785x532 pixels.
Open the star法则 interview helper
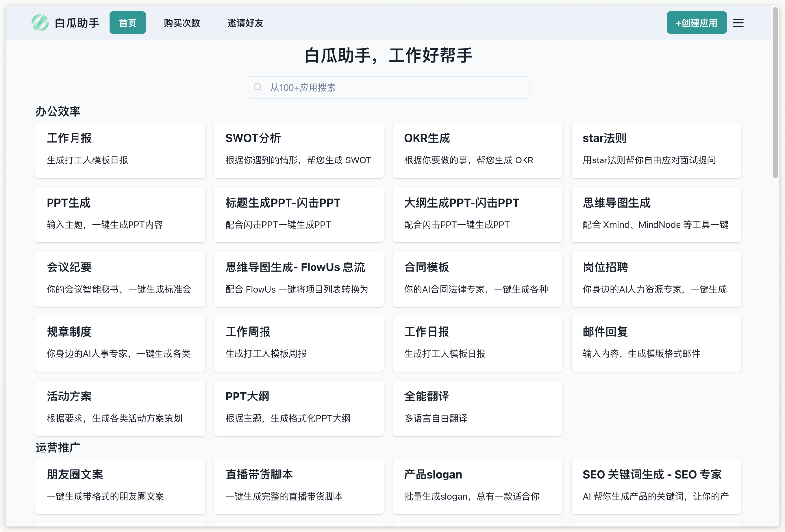(656, 150)
